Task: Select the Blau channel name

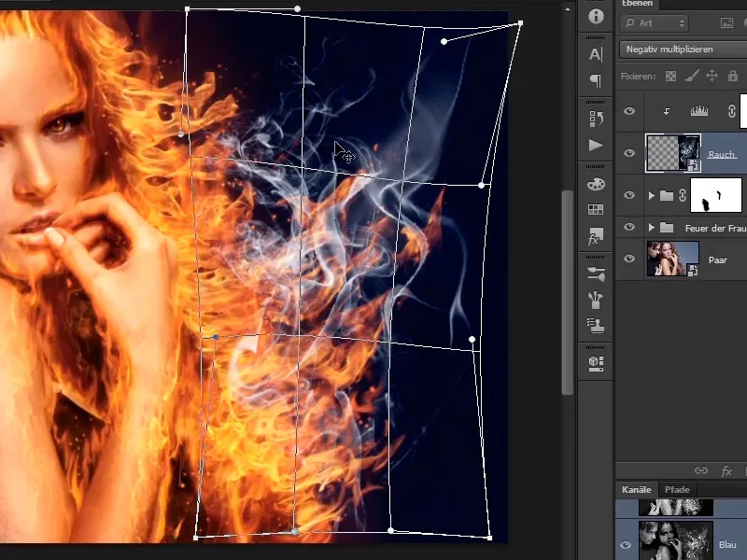Action: point(727,545)
